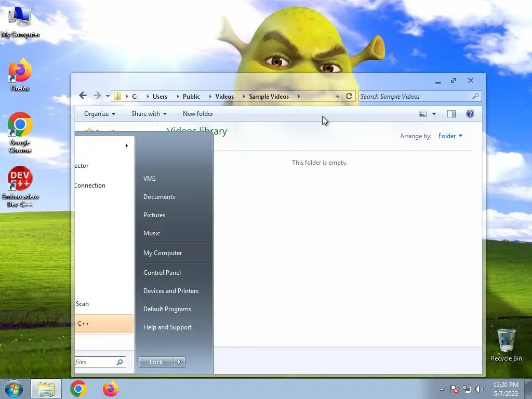The image size is (532, 399).
Task: Select C: in the address breadcrumb
Action: [x=135, y=96]
